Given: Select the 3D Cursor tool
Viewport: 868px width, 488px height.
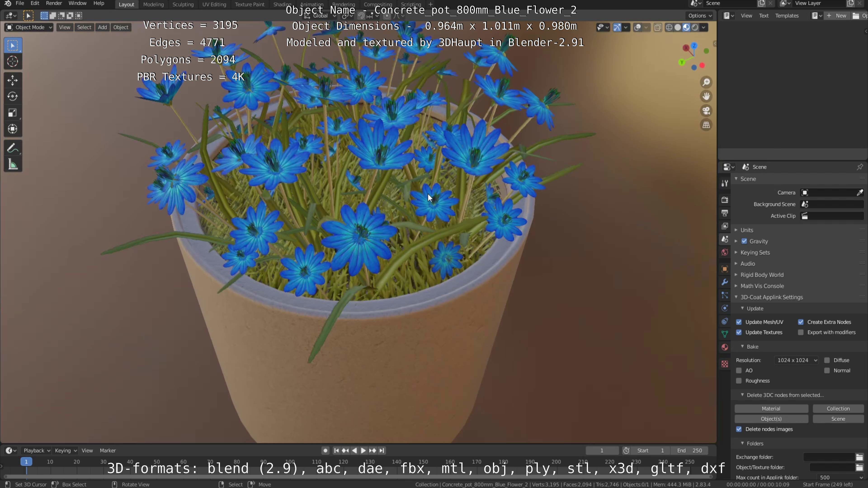Looking at the screenshot, I should click(13, 62).
